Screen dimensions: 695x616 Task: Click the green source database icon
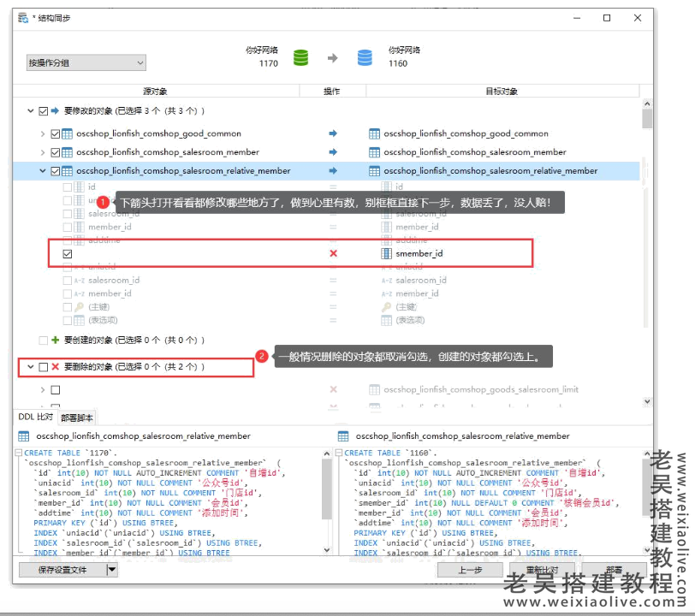(300, 57)
